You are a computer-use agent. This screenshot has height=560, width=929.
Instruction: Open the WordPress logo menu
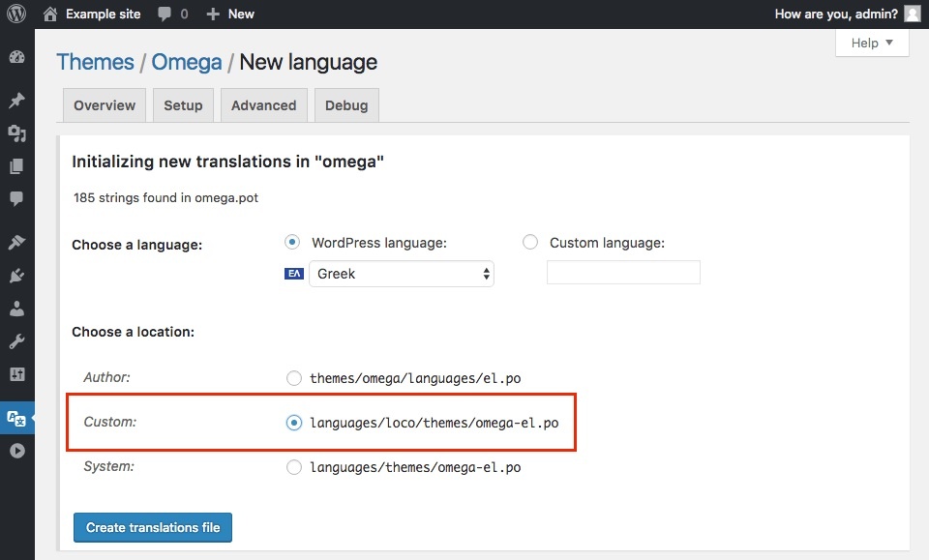point(16,14)
